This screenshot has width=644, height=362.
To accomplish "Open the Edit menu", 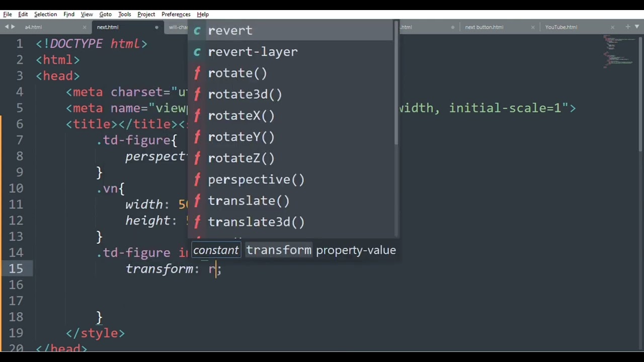I will tap(23, 14).
